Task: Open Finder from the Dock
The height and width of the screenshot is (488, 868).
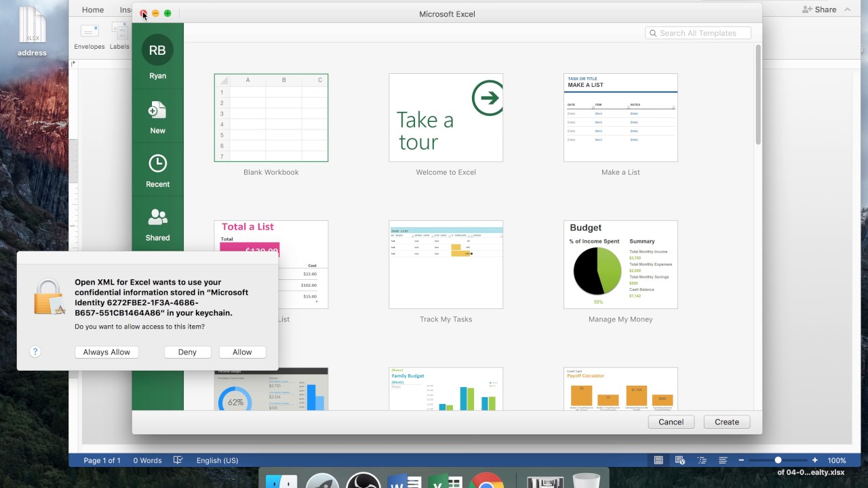Action: [281, 480]
